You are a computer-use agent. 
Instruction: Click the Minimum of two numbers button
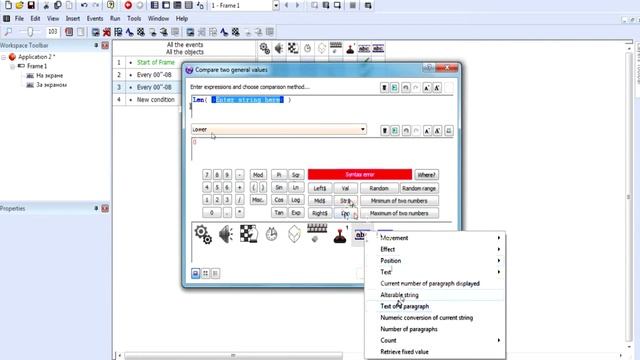click(399, 201)
